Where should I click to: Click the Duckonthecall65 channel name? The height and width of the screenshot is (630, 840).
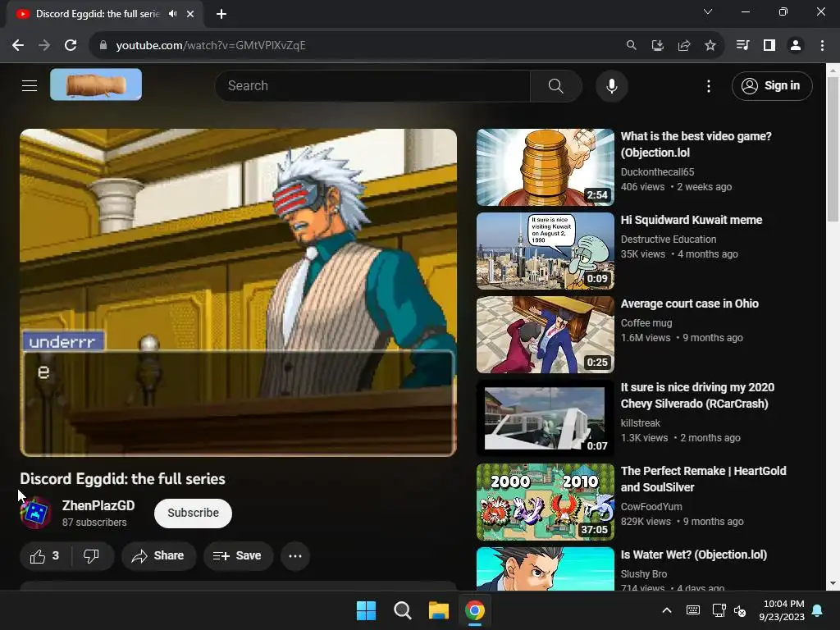click(657, 172)
